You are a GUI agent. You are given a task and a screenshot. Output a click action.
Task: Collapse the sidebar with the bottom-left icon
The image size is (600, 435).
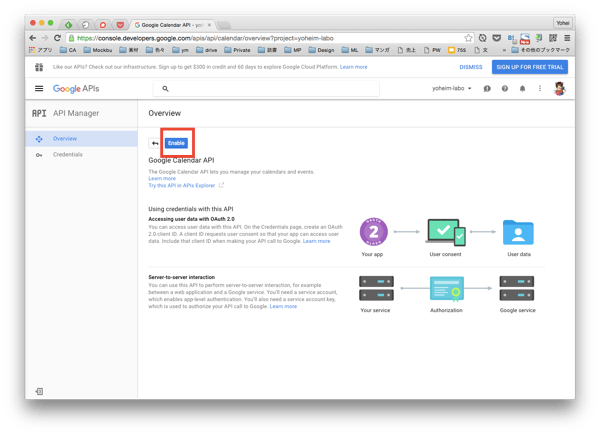[39, 391]
